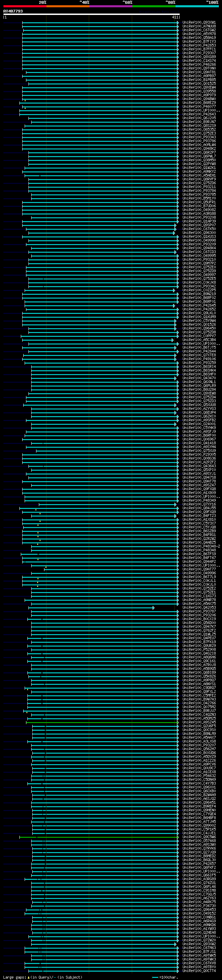Select hit label UniRef100_P42653
The image size is (222, 980).
click(x=199, y=45)
